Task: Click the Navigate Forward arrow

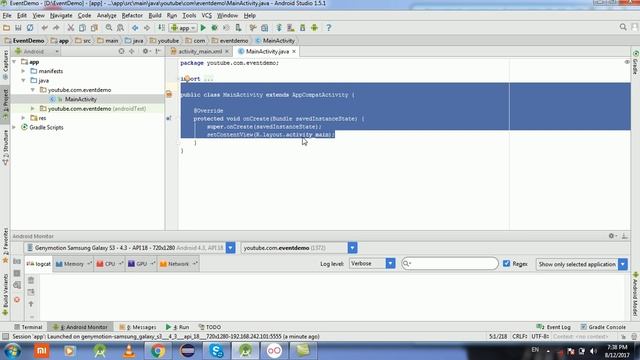Action: tap(147, 28)
